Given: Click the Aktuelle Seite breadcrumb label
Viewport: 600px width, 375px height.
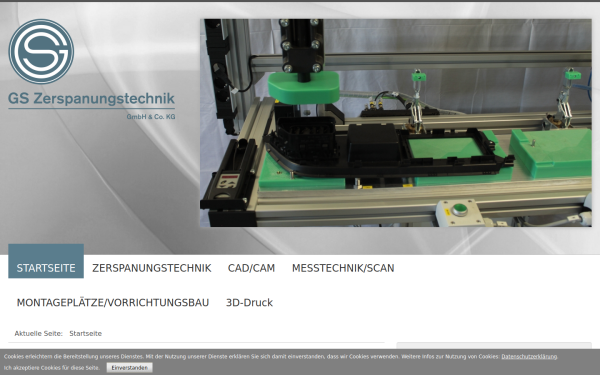Looking at the screenshot, I should point(38,333).
